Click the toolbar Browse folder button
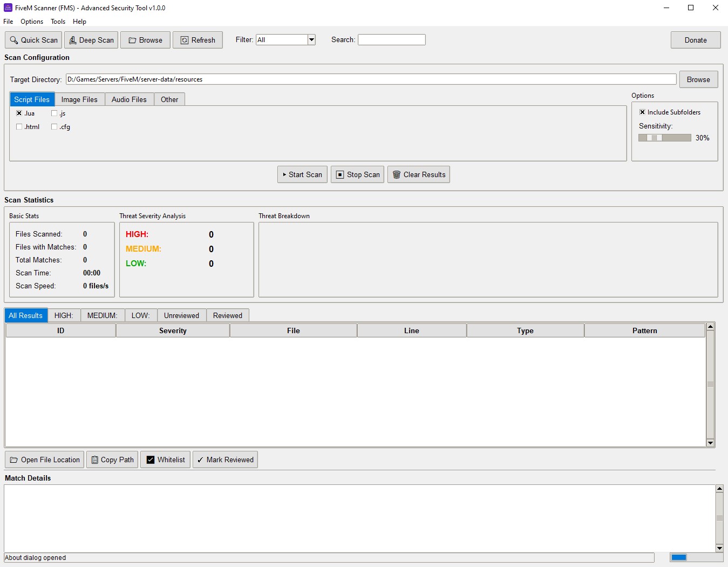This screenshot has height=567, width=728. 145,40
